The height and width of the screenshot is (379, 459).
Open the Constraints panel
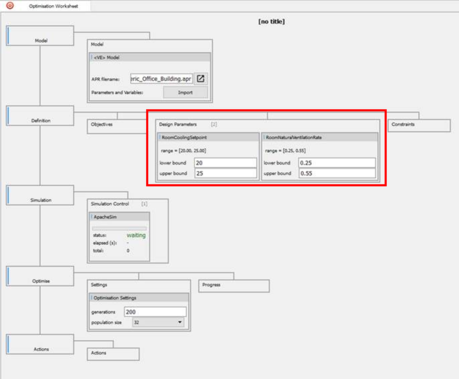(x=419, y=126)
